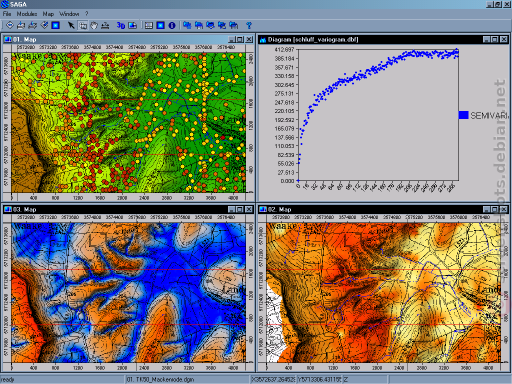Click the blue square icon after the table icon

pos(160,25)
